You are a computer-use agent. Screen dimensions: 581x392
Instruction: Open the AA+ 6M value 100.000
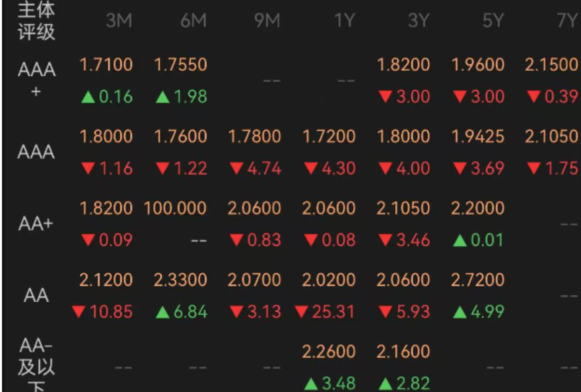pos(175,208)
